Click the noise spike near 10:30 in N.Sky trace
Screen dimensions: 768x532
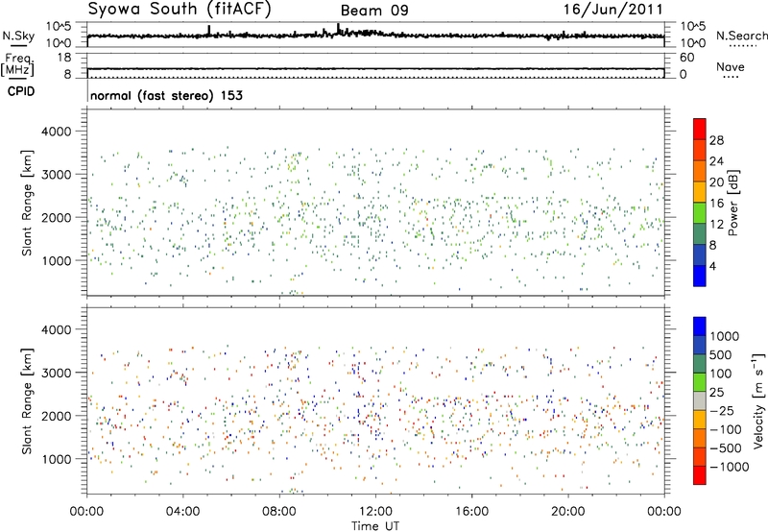[x=338, y=29]
